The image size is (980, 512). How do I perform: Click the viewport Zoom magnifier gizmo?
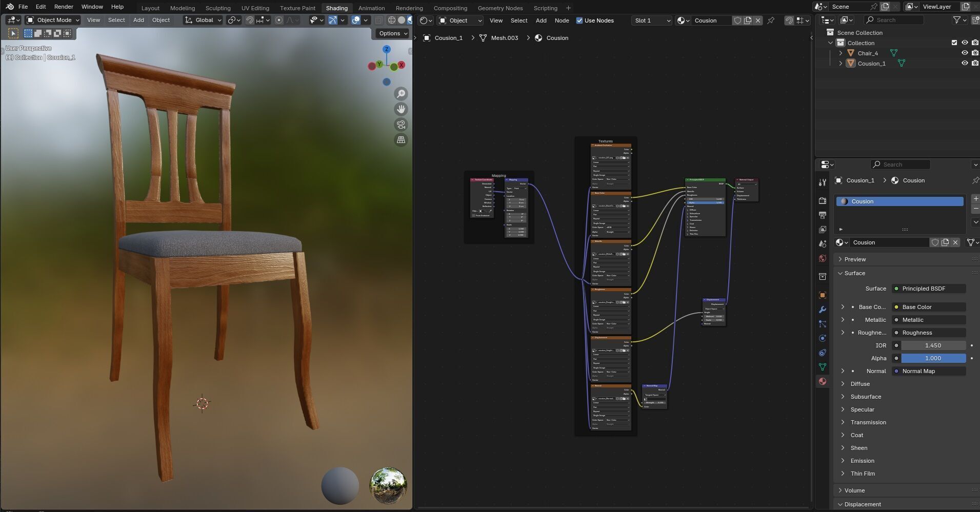[x=401, y=94]
